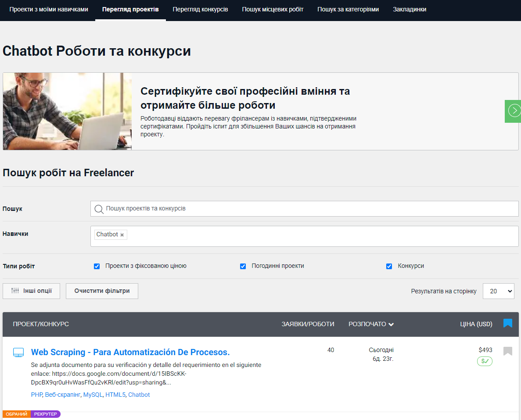
Task: Click the Chatbot skill link in the project row
Action: coord(139,395)
